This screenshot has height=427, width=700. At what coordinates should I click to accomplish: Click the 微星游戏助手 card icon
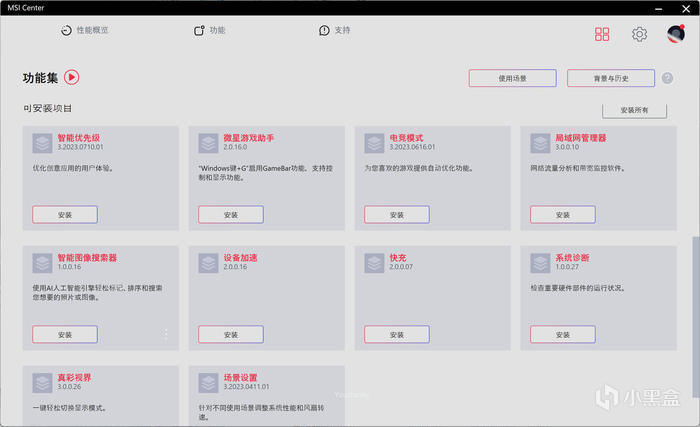(208, 143)
